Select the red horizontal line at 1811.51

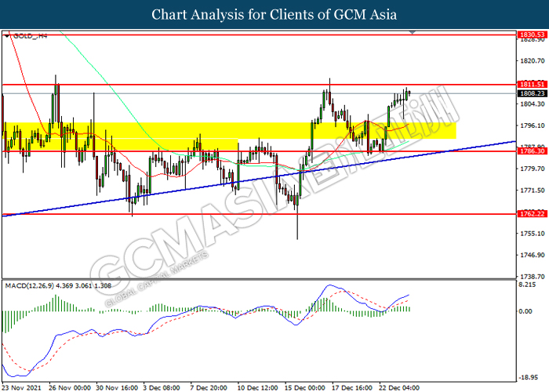[259, 85]
